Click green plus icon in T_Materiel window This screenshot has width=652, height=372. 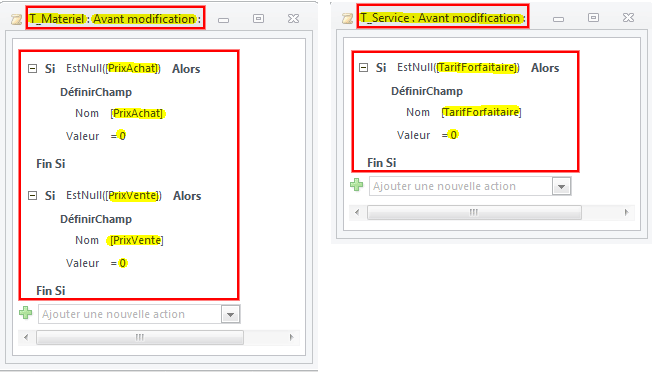(26, 313)
